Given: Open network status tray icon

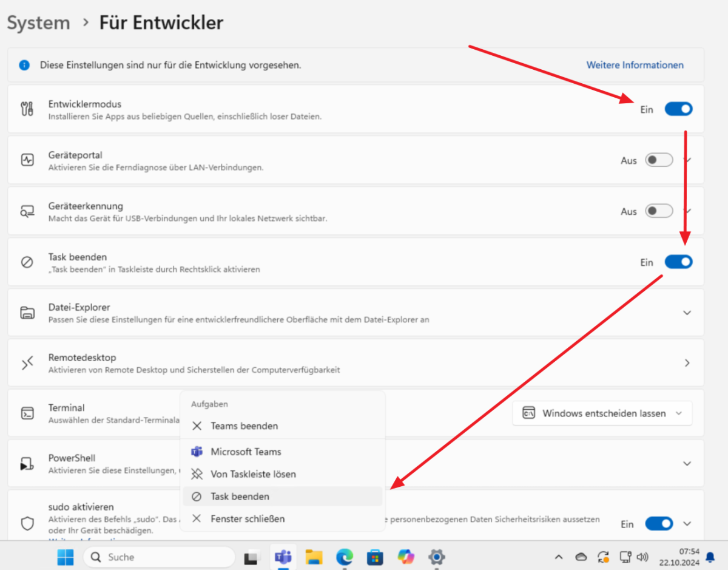Looking at the screenshot, I should pos(625,557).
